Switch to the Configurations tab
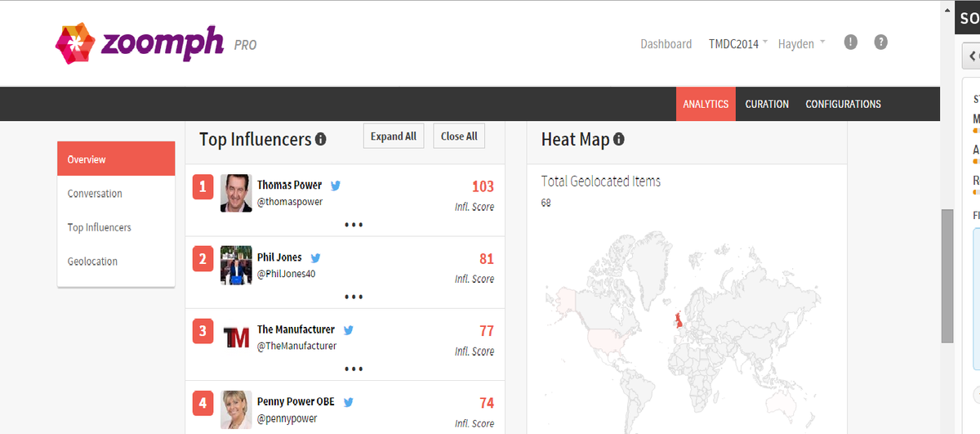The height and width of the screenshot is (434, 980). [x=843, y=104]
